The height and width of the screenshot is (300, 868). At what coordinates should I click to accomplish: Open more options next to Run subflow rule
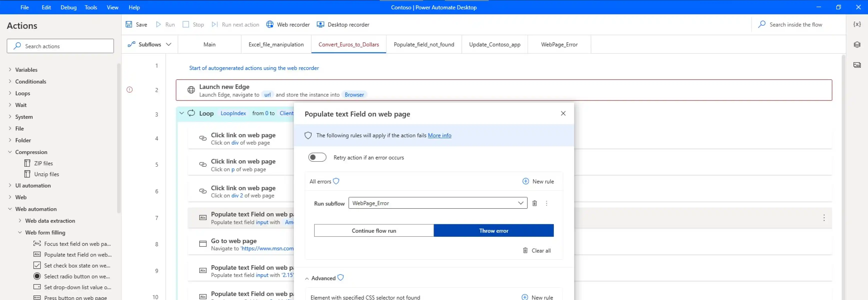tap(546, 203)
